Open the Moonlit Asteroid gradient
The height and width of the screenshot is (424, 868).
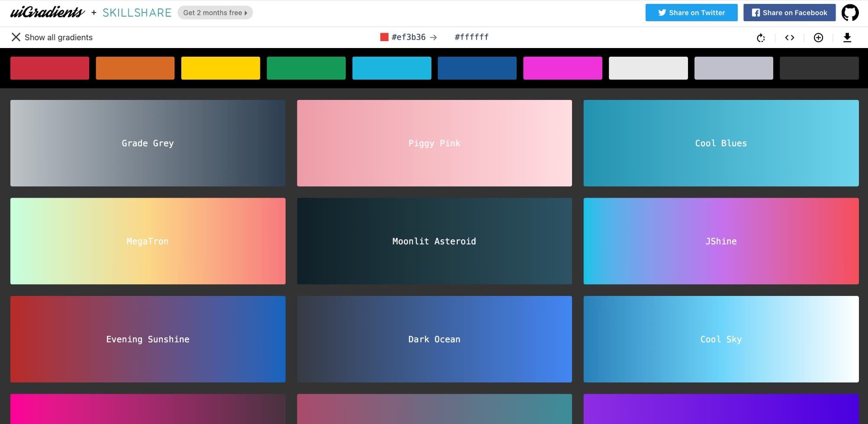(x=434, y=241)
